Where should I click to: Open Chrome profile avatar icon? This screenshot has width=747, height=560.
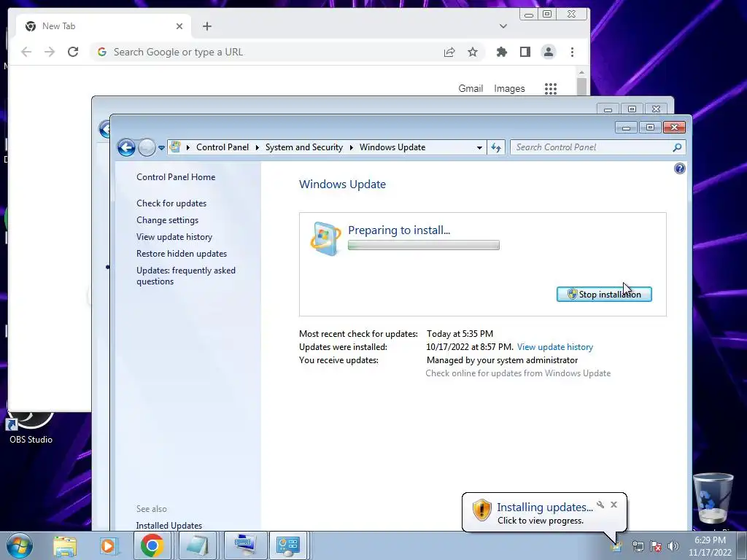click(549, 52)
